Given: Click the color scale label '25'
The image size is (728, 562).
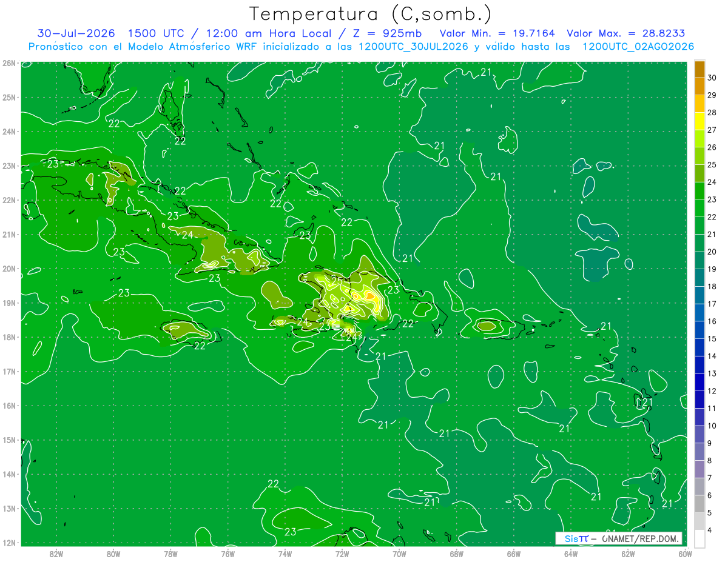Looking at the screenshot, I should point(712,165).
